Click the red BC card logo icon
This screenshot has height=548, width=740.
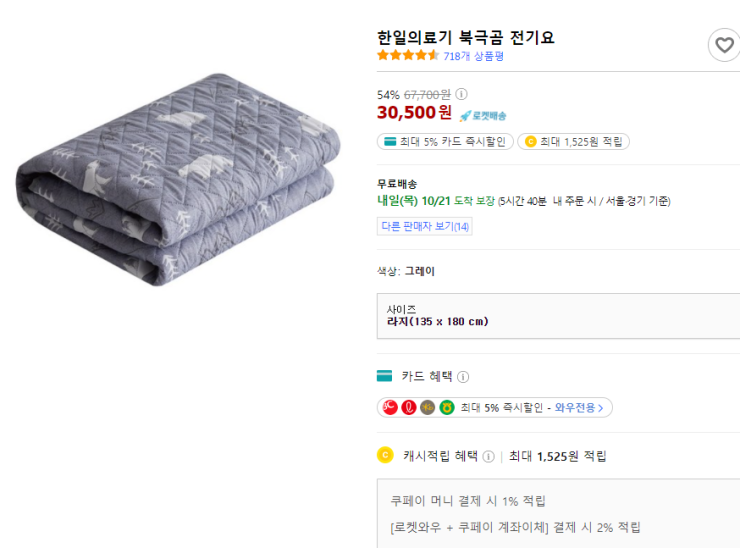pos(389,407)
